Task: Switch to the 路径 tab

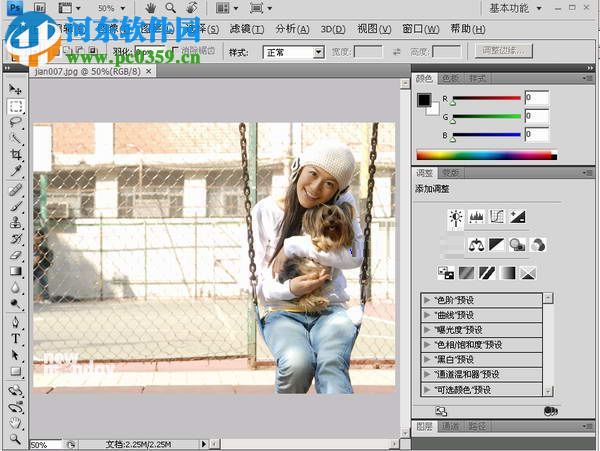Action: 477,426
